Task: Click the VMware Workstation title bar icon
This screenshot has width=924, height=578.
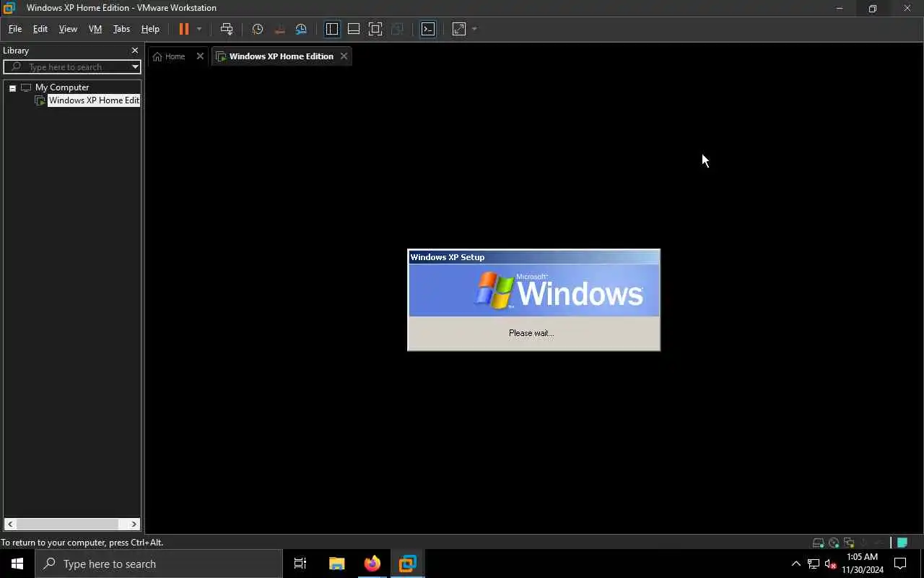Action: pyautogui.click(x=9, y=8)
